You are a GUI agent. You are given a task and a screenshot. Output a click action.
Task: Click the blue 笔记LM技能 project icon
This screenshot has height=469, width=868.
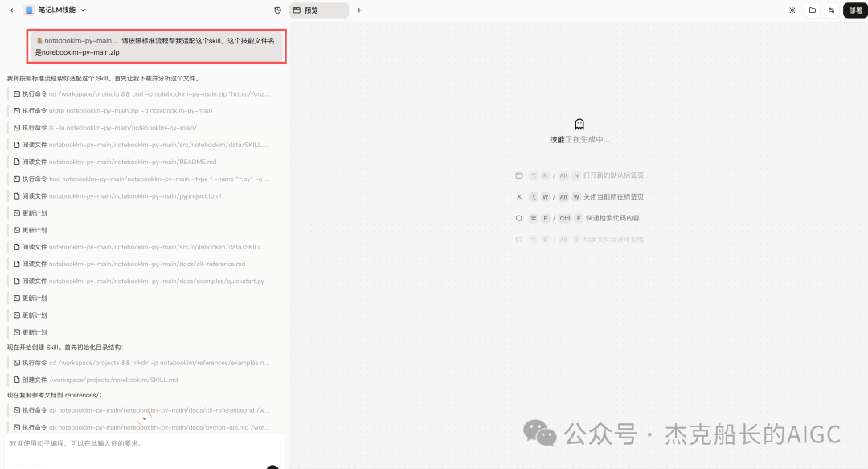pyautogui.click(x=30, y=10)
